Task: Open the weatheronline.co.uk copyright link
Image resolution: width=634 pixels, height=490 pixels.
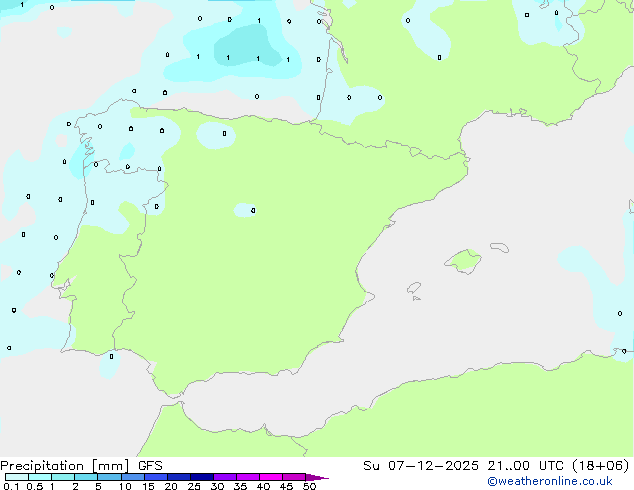Action: [x=550, y=481]
